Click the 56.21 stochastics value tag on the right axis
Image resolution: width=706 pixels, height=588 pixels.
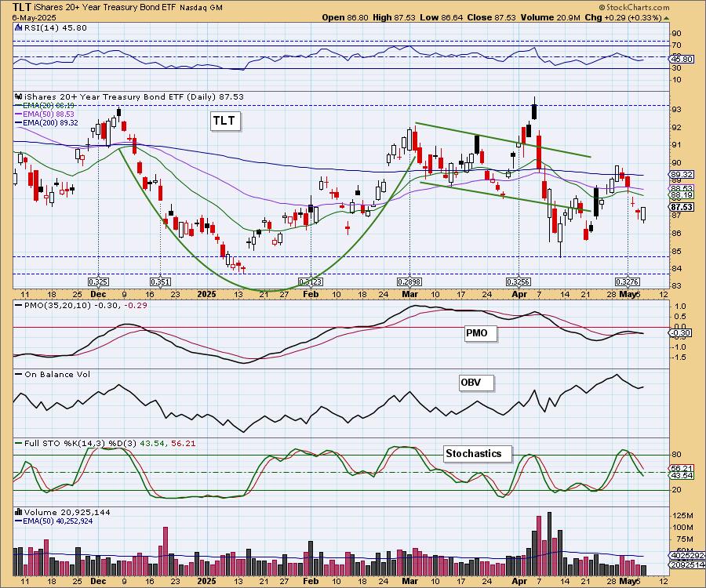click(x=681, y=468)
